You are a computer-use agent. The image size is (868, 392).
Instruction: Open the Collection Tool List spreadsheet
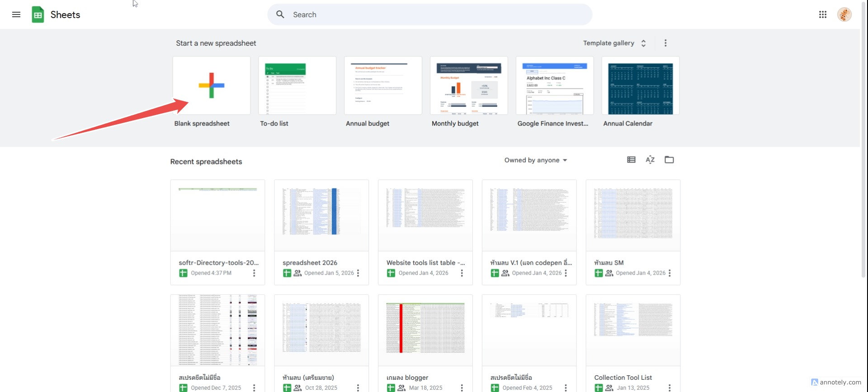(632, 330)
